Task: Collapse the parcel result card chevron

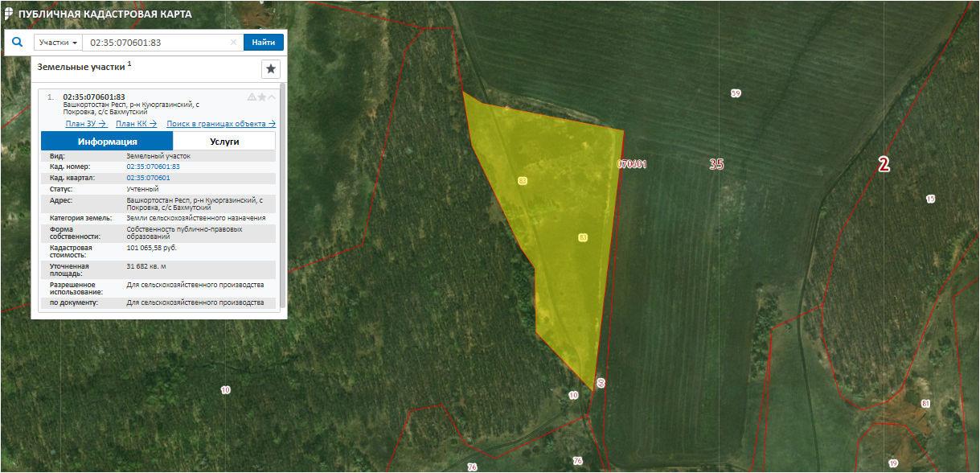Action: pyautogui.click(x=272, y=97)
